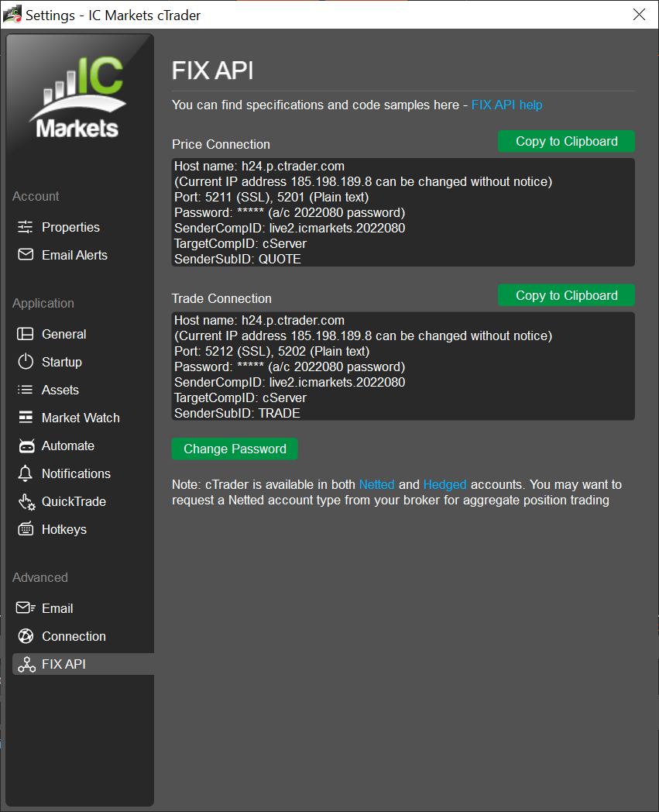Copy Trade Connection details to clipboard
Screen dimensions: 659x812
[x=566, y=295]
